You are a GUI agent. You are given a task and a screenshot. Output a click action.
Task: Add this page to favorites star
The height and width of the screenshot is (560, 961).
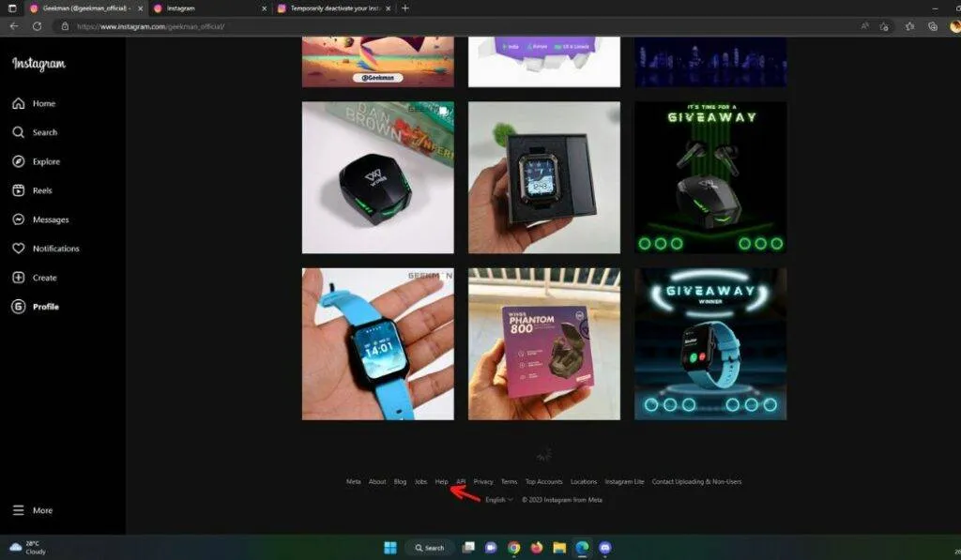(x=884, y=26)
